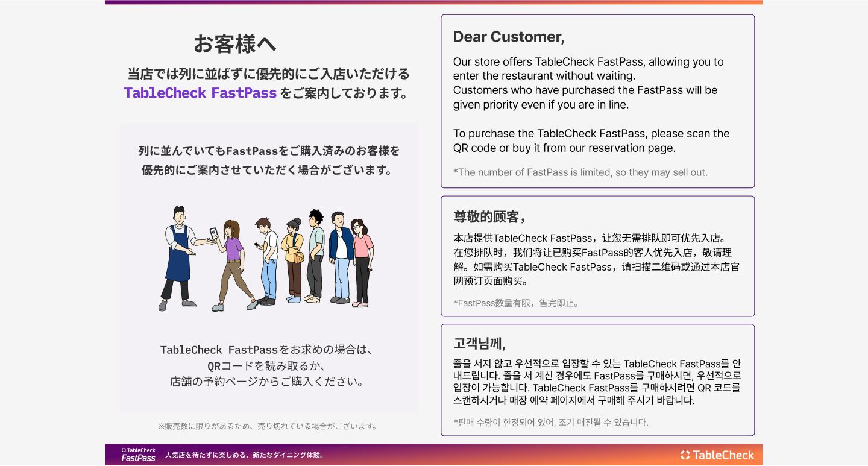868x466 pixels.
Task: Click the purple TableCheck FastPass title text
Action: pos(200,93)
